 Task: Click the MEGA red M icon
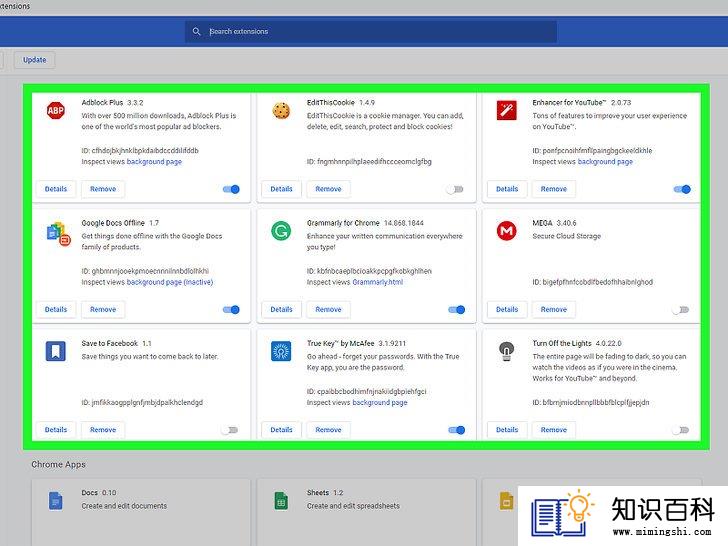[507, 231]
